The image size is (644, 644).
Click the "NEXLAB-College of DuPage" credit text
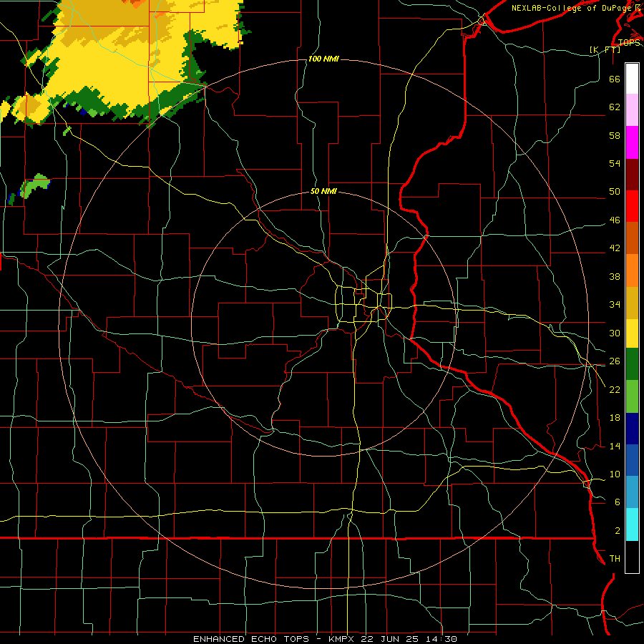pos(571,8)
